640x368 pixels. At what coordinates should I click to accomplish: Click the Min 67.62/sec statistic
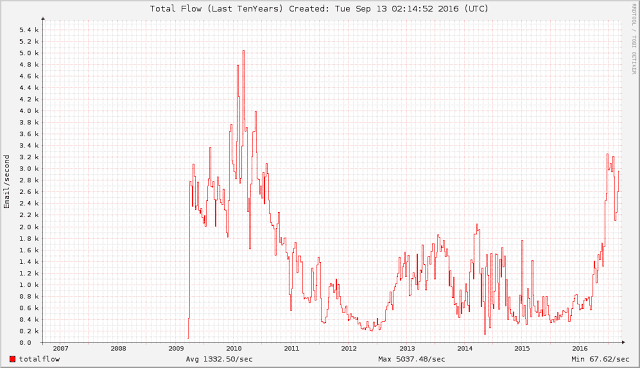[x=600, y=359]
